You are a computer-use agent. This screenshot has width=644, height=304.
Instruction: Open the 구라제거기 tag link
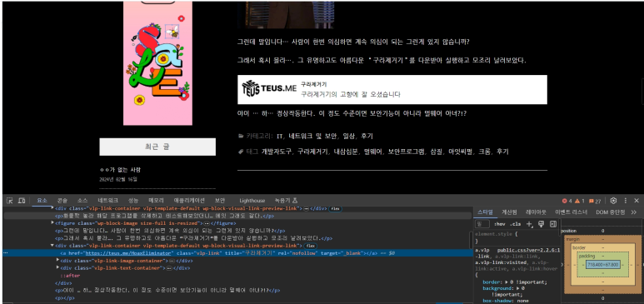pos(312,152)
